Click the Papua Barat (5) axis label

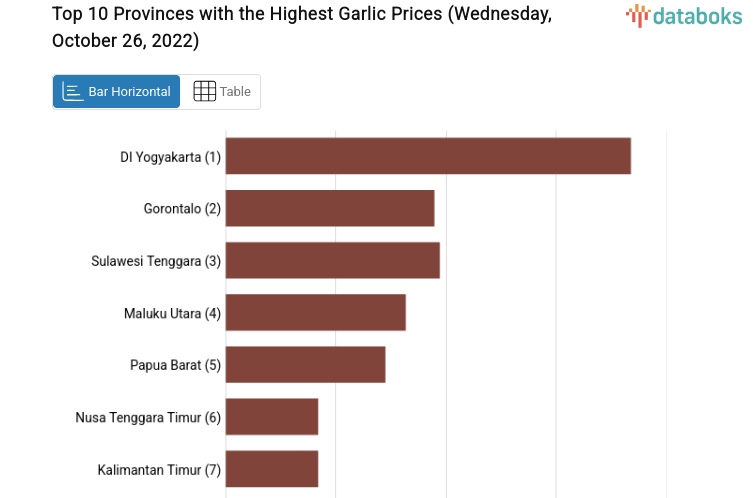[x=175, y=365]
